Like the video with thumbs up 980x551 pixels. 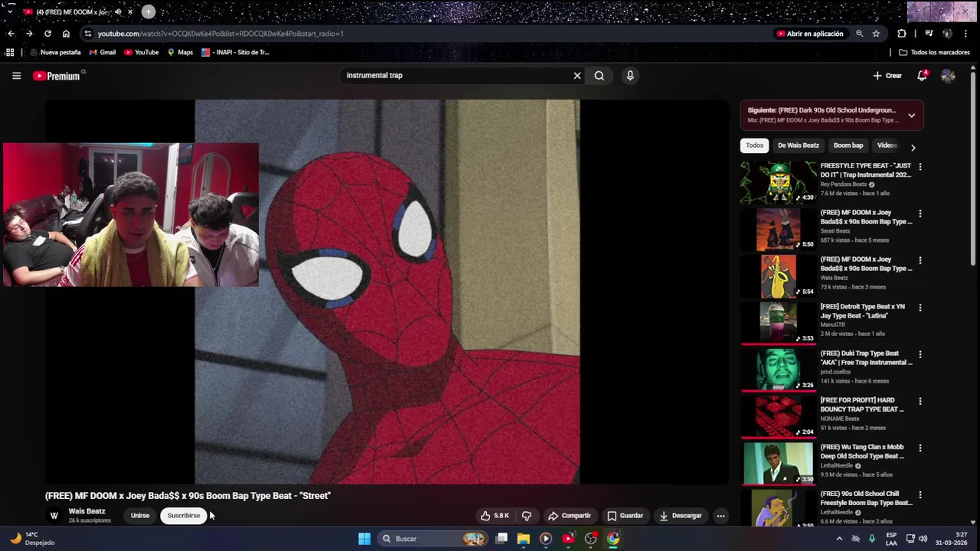point(495,516)
